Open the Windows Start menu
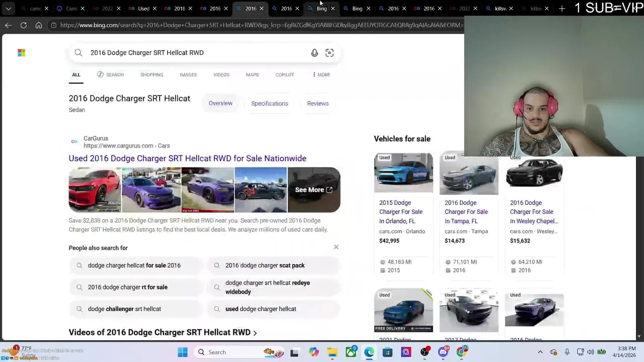 click(183, 352)
